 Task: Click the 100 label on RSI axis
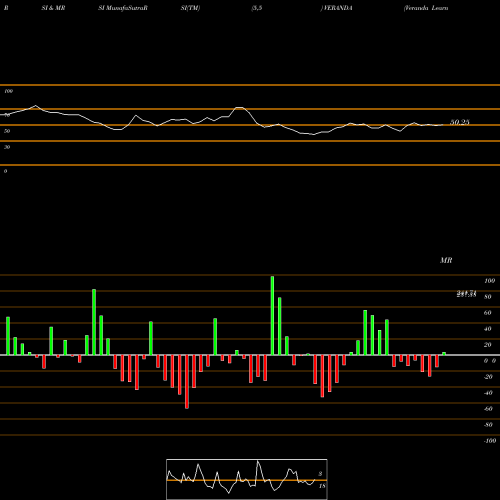8,91
